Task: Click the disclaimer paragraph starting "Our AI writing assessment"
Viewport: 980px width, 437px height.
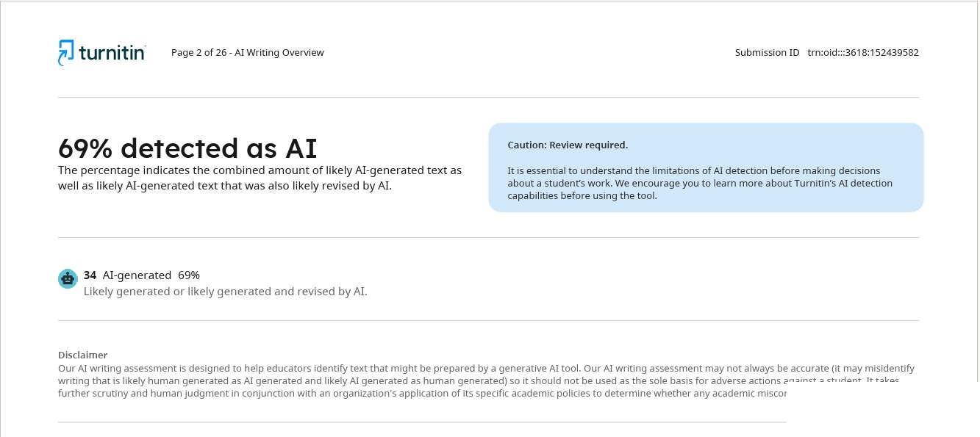Action: click(487, 380)
